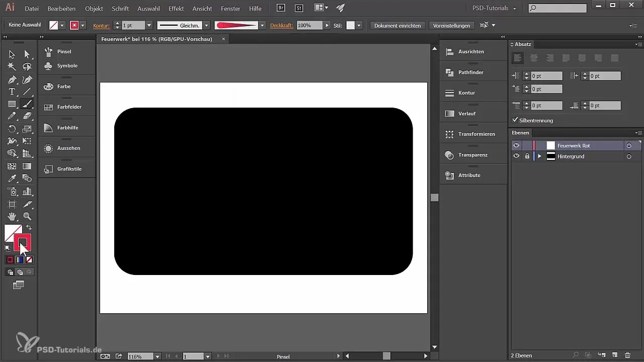Image resolution: width=644 pixels, height=362 pixels.
Task: Select the Direct Selection tool
Action: click(27, 54)
